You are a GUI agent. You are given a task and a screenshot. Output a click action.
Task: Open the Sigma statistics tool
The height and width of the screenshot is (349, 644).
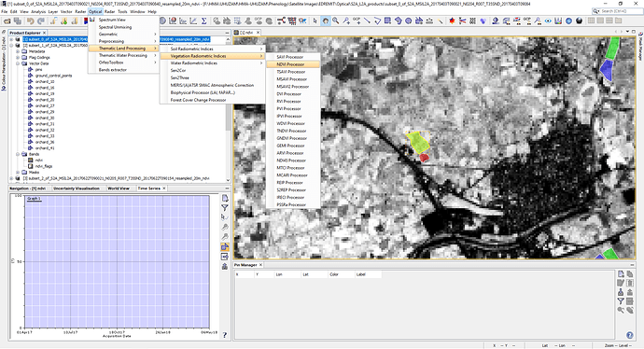click(204, 21)
